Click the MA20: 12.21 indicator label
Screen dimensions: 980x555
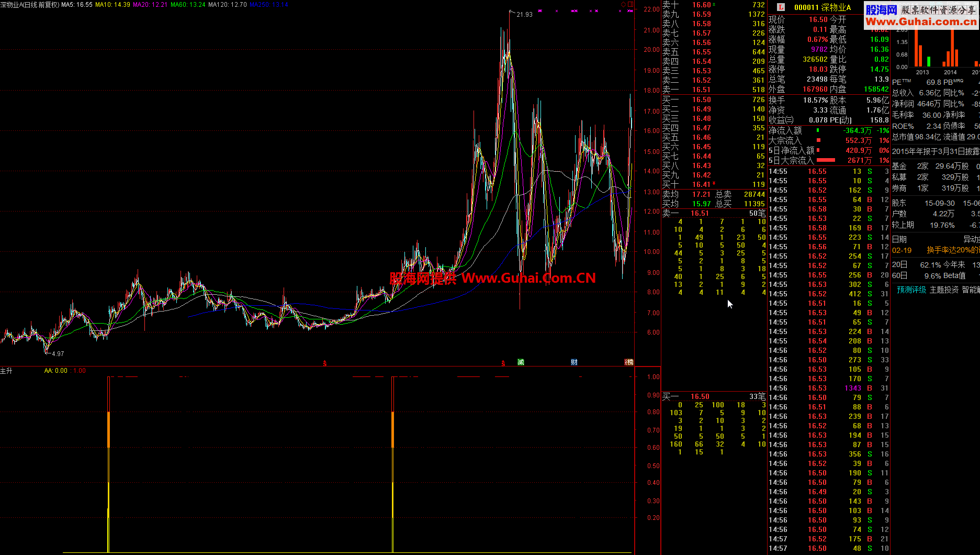150,4
